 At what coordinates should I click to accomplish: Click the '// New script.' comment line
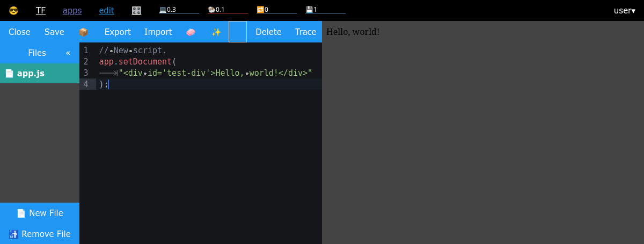click(x=133, y=50)
